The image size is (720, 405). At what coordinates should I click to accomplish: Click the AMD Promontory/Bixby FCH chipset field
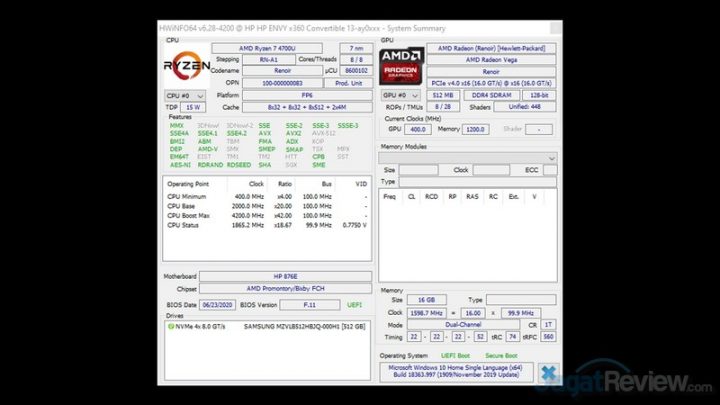pos(285,288)
